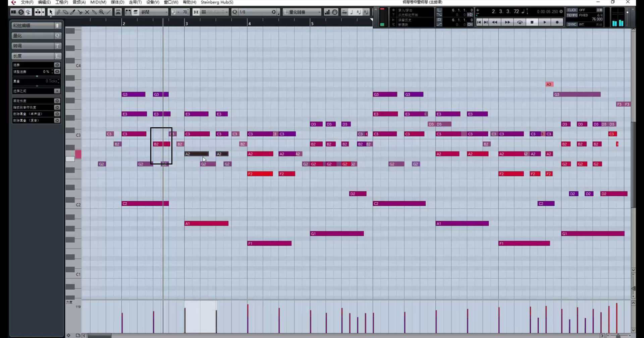Open the controller lane setup icon
This screenshot has height=338, width=644.
coord(78,335)
